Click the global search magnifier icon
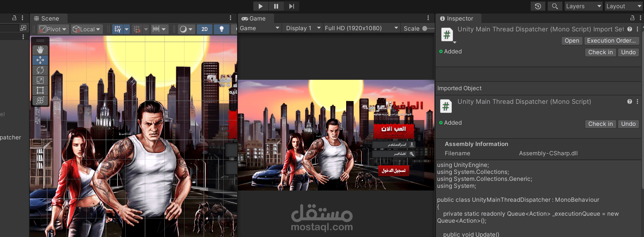Screen dimensions: 644x237 [x=555, y=6]
